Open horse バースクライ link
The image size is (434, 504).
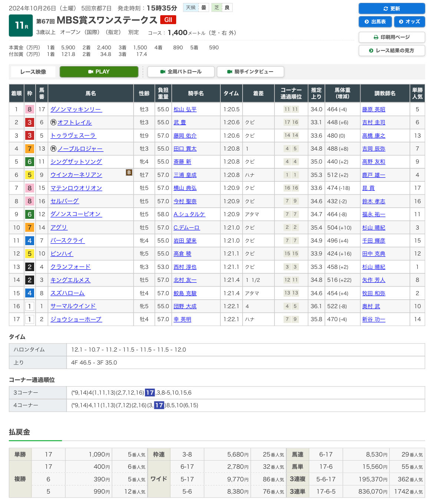[x=68, y=241]
